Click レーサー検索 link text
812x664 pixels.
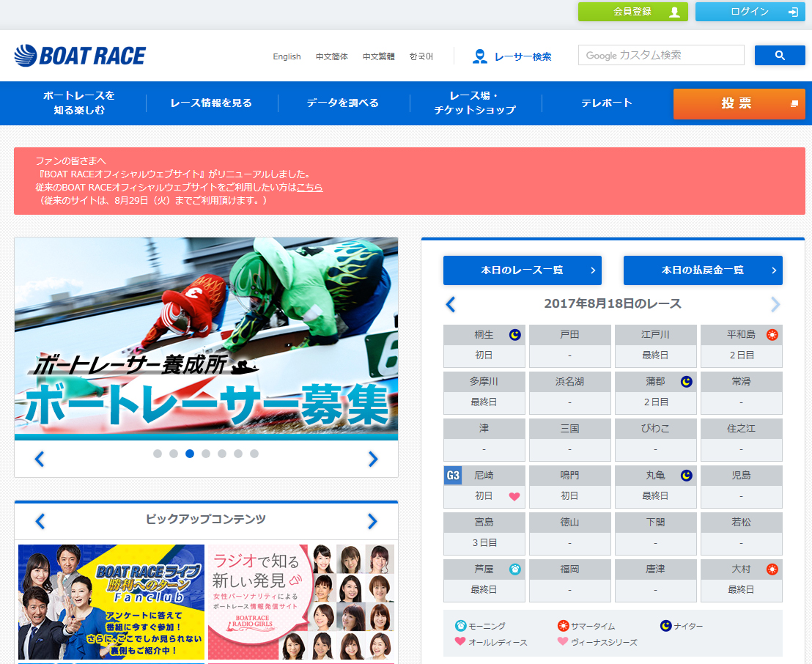[523, 56]
